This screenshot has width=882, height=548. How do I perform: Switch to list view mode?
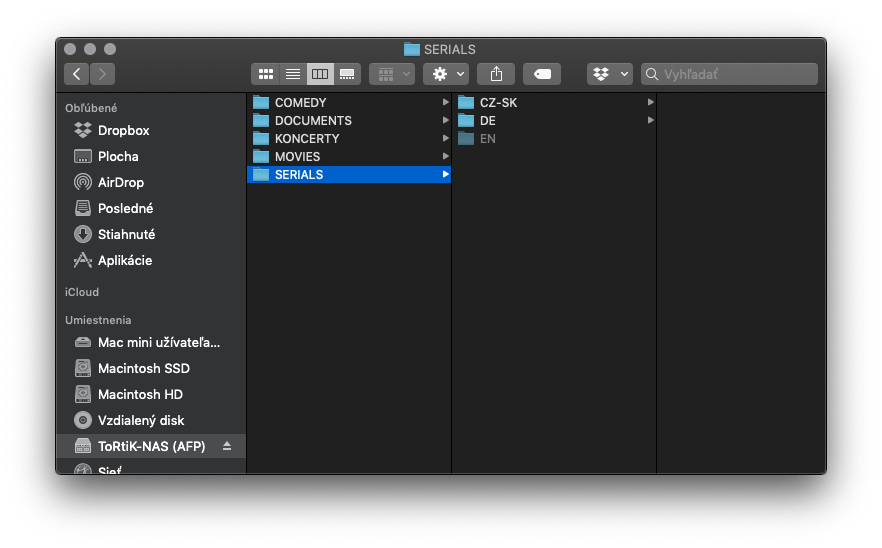point(293,74)
